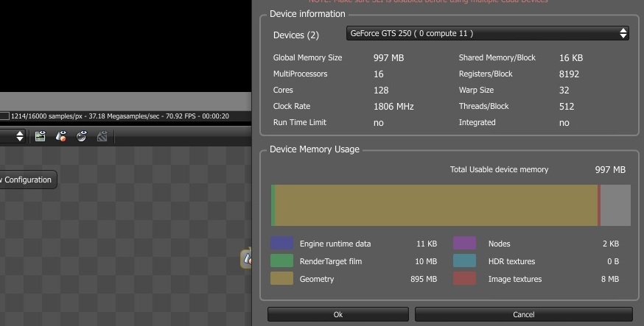Click the '8 MB' image textures value
Image resolution: width=644 pixels, height=326 pixels.
[610, 279]
